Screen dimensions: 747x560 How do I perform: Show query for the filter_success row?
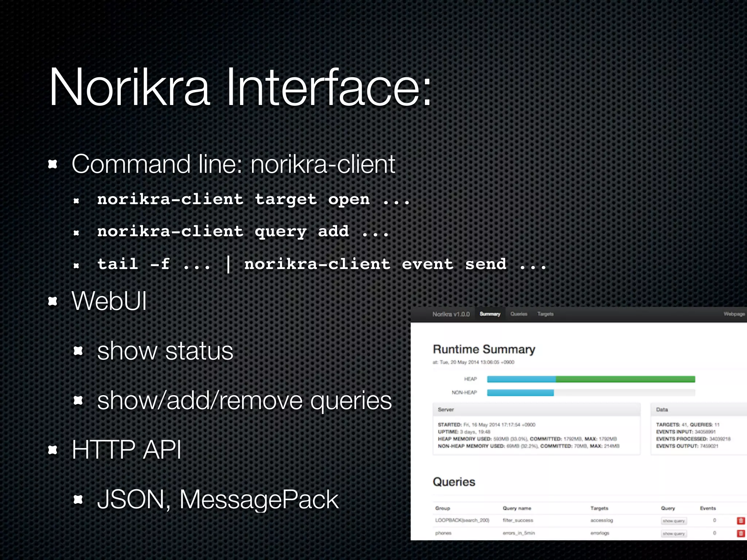click(674, 521)
